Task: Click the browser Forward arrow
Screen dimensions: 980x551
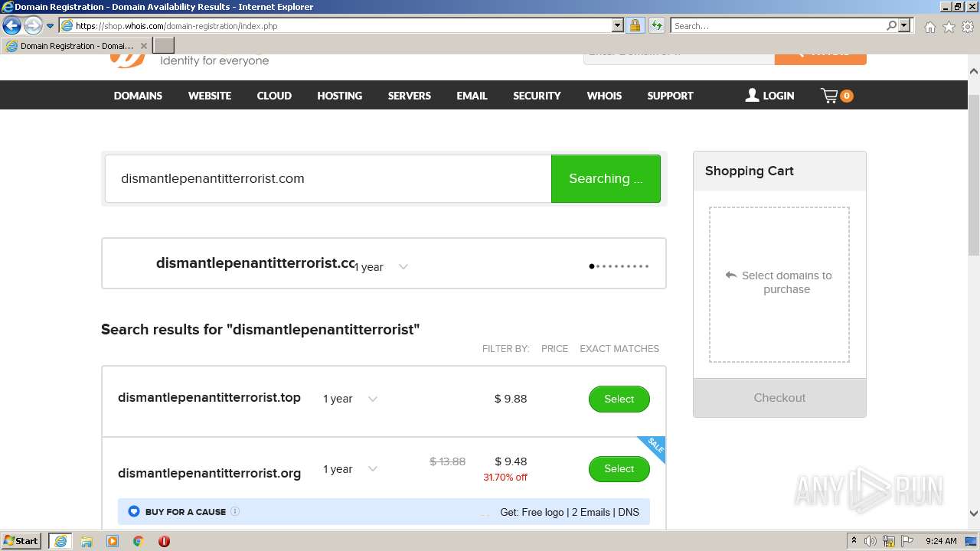Action: pyautogui.click(x=32, y=25)
